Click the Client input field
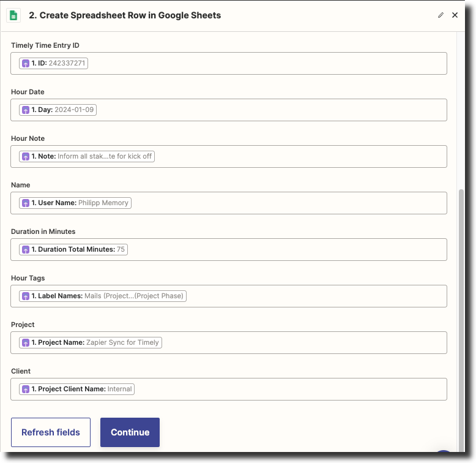Image resolution: width=476 pixels, height=463 pixels. (288, 390)
